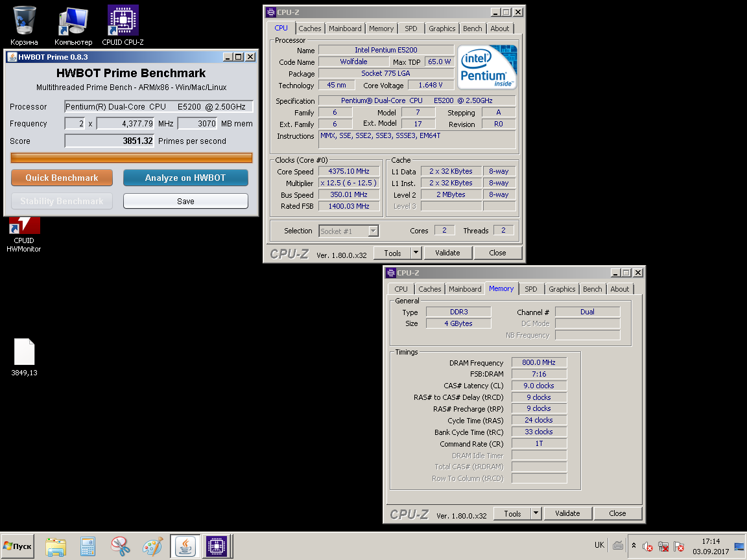747x560 pixels.
Task: Open the Windows Explorer folder taskbar icon
Action: pyautogui.click(x=56, y=546)
